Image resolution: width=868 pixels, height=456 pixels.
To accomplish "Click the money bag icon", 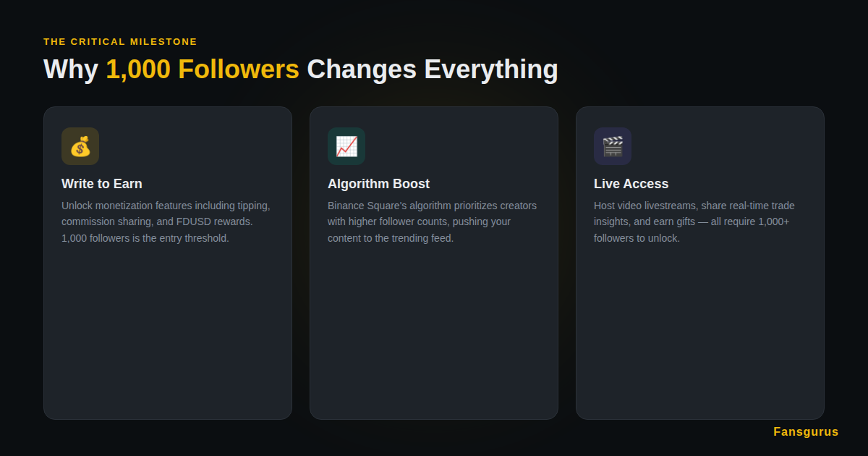I will pos(80,146).
